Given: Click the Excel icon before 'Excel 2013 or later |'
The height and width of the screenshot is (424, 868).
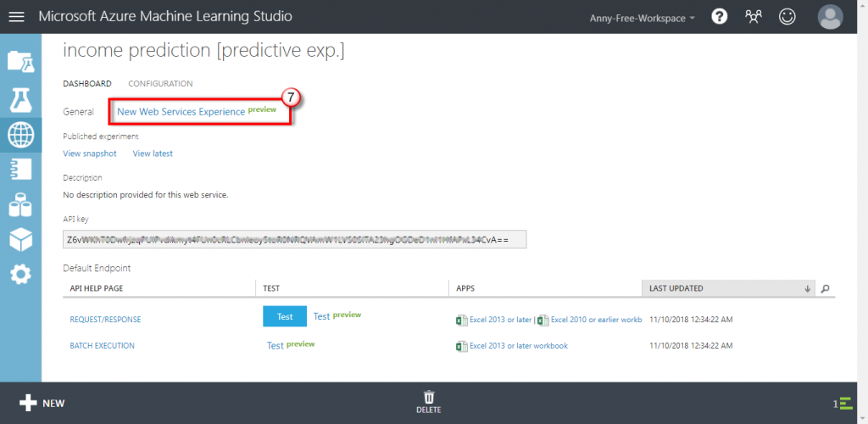Looking at the screenshot, I should click(x=461, y=320).
